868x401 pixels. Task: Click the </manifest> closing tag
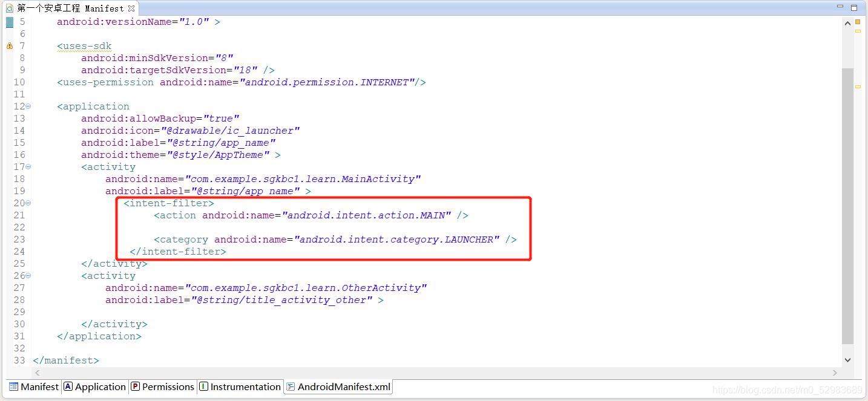pyautogui.click(x=66, y=360)
